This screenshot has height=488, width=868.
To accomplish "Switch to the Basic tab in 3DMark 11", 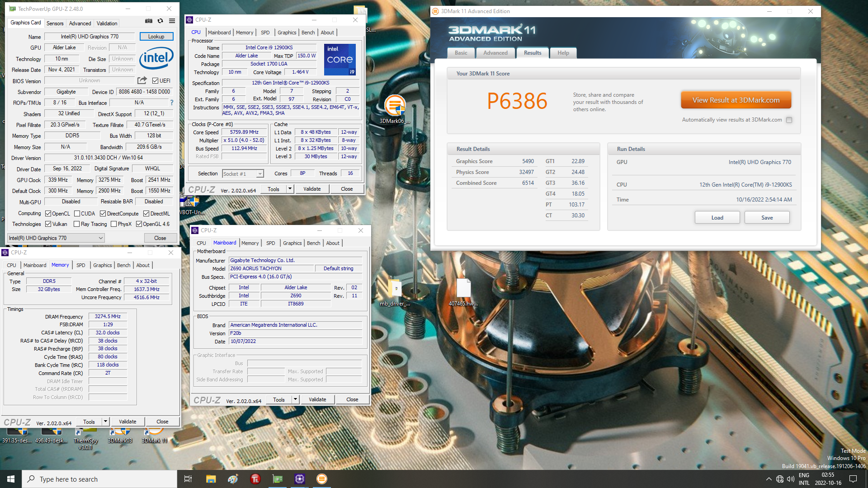I will coord(461,53).
